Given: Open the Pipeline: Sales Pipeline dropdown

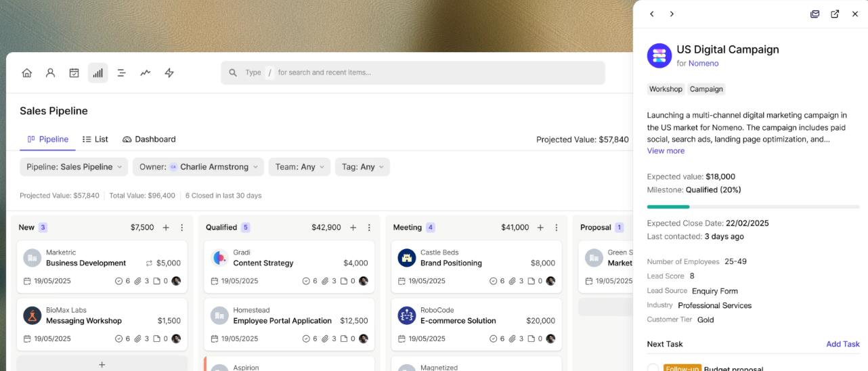Looking at the screenshot, I should coord(74,167).
